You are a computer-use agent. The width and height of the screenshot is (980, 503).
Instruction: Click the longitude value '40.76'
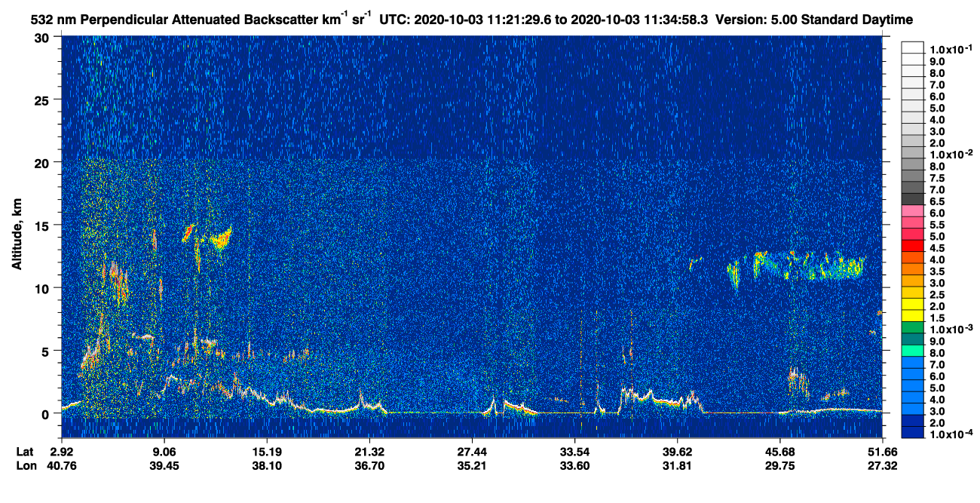coord(61,466)
